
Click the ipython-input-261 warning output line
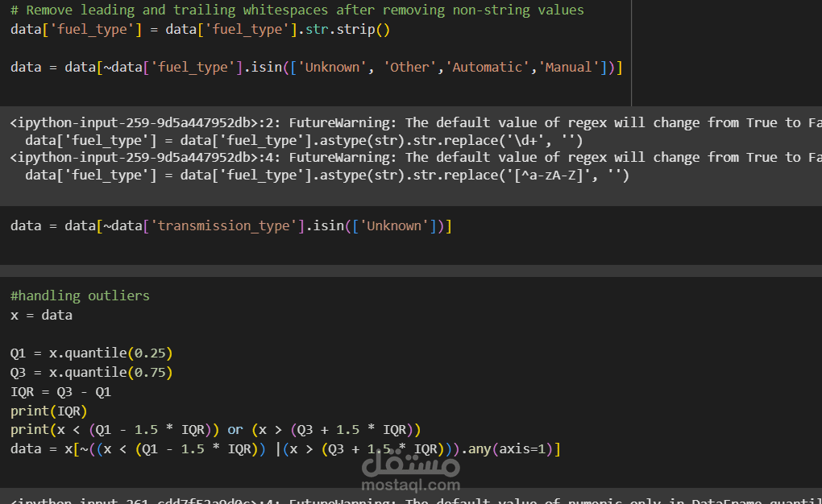[x=416, y=500]
